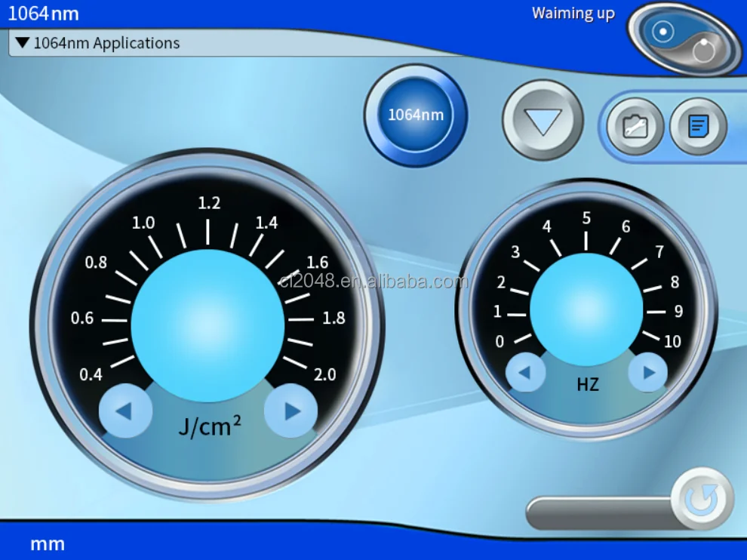The image size is (747, 560).
Task: Open the downward triangle dropdown button
Action: coord(543,121)
